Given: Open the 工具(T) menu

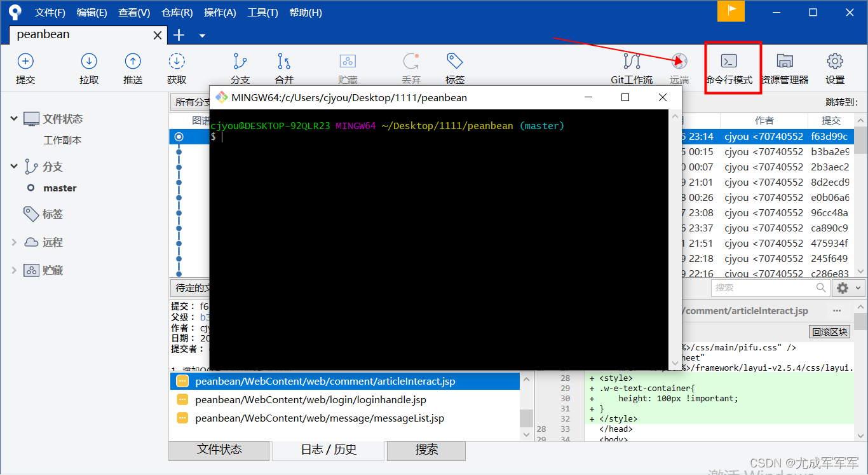Looking at the screenshot, I should tap(262, 13).
